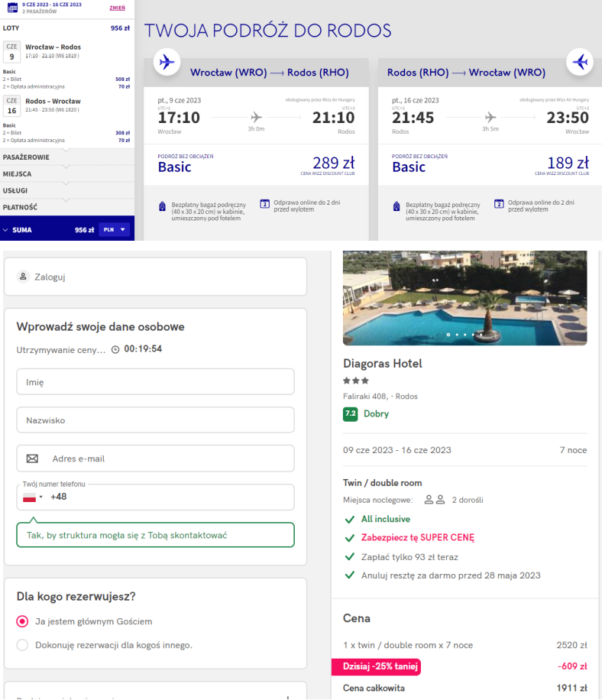
Task: Expand the SUMA total chevron
Action: 6,229
